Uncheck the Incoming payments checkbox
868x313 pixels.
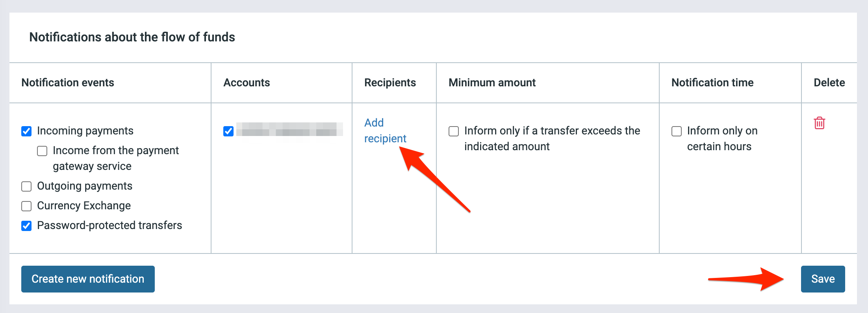(26, 131)
